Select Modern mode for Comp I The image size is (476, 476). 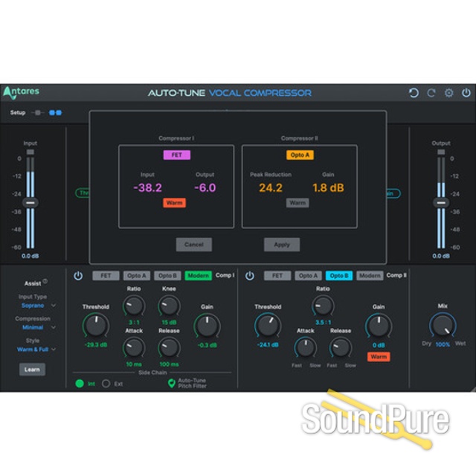199,276
